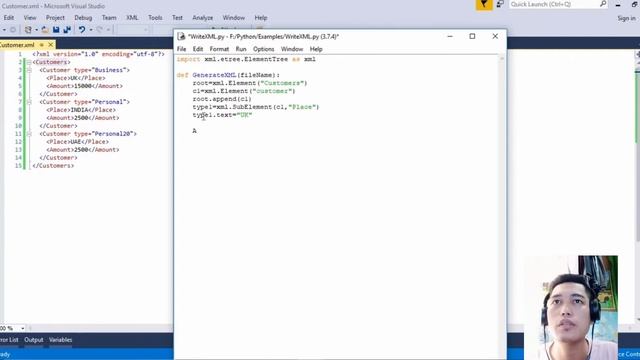640x360 pixels.
Task: Open New Project dropdown arrow
Action: point(36,30)
